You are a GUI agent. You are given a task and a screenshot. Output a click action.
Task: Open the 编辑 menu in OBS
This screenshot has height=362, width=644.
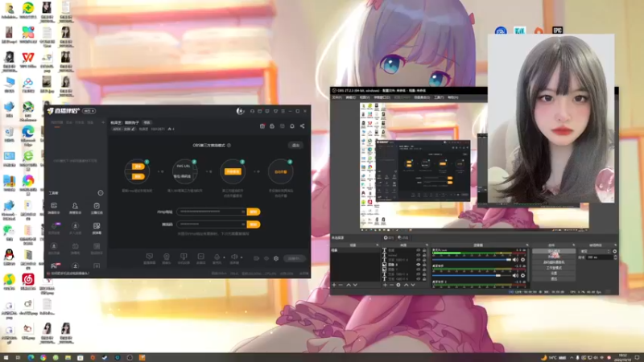pyautogui.click(x=350, y=97)
